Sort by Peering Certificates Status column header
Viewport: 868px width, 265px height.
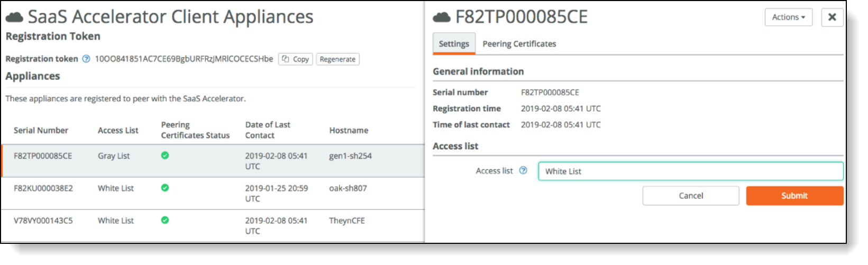pos(195,130)
